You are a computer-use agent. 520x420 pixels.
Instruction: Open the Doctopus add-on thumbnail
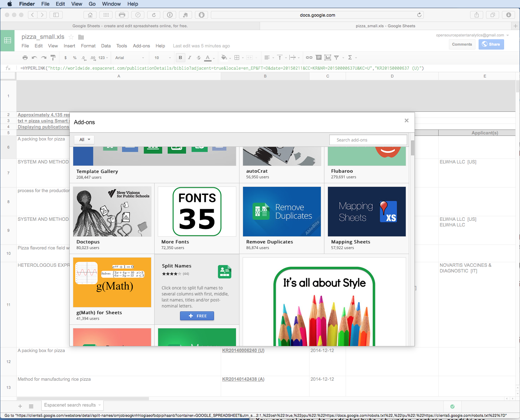coord(112,212)
